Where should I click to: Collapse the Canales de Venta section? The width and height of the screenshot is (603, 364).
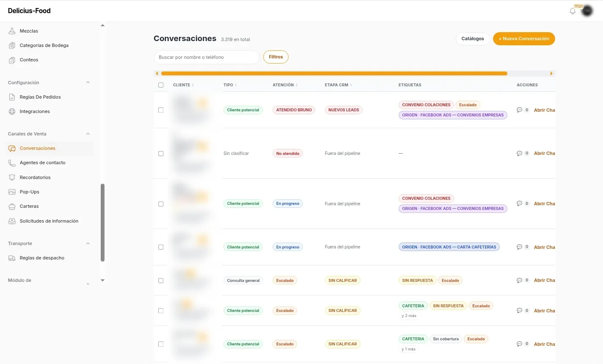pyautogui.click(x=88, y=134)
